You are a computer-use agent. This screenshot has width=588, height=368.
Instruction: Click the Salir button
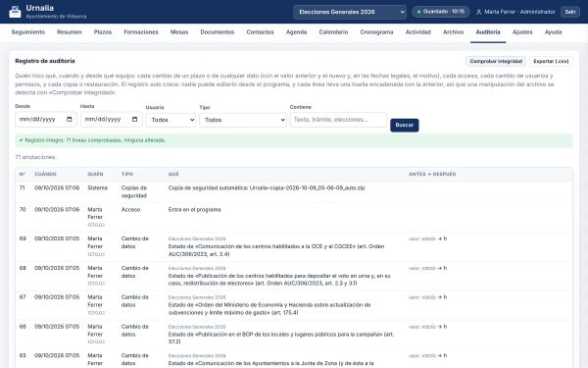tap(570, 12)
